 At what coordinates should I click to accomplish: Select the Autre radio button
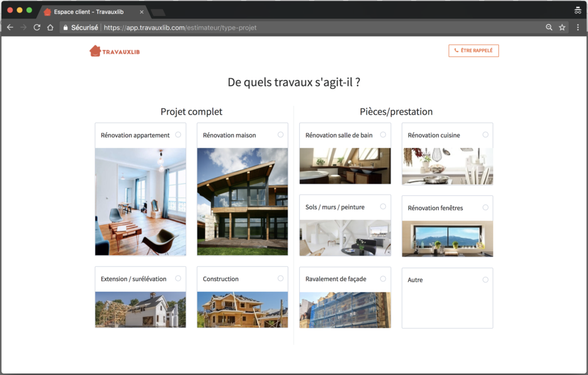pyautogui.click(x=485, y=280)
